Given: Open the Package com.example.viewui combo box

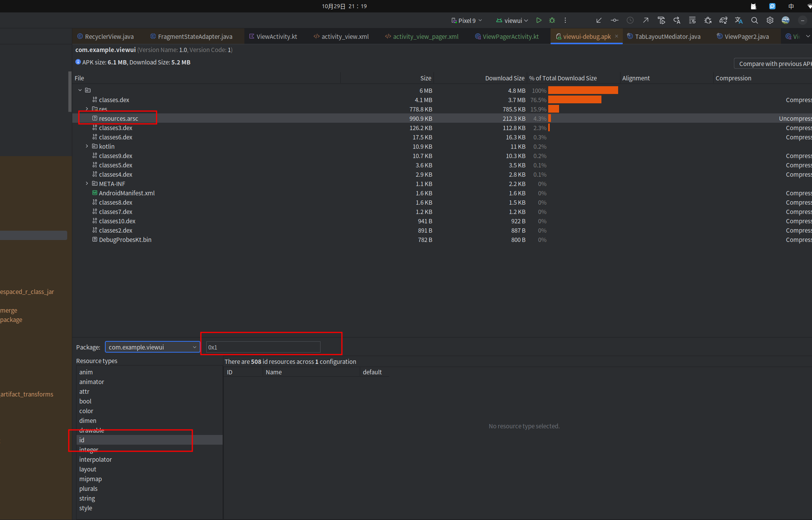Looking at the screenshot, I should coord(152,347).
